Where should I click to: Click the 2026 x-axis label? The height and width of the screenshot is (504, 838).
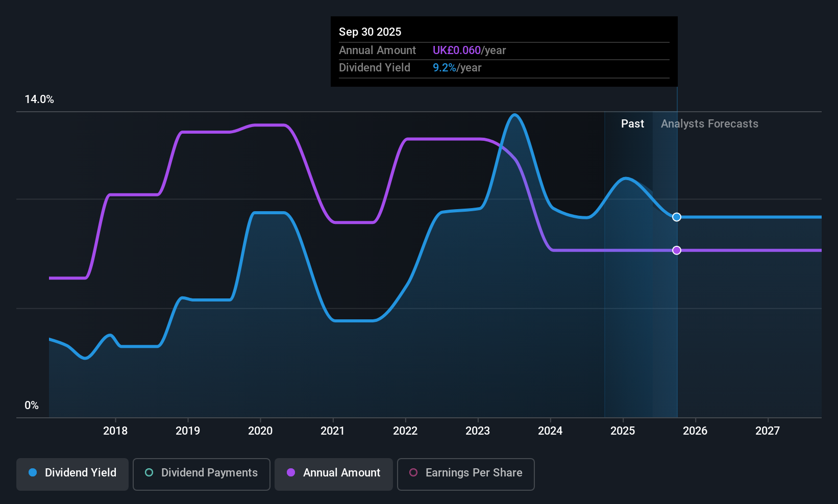[x=695, y=431]
